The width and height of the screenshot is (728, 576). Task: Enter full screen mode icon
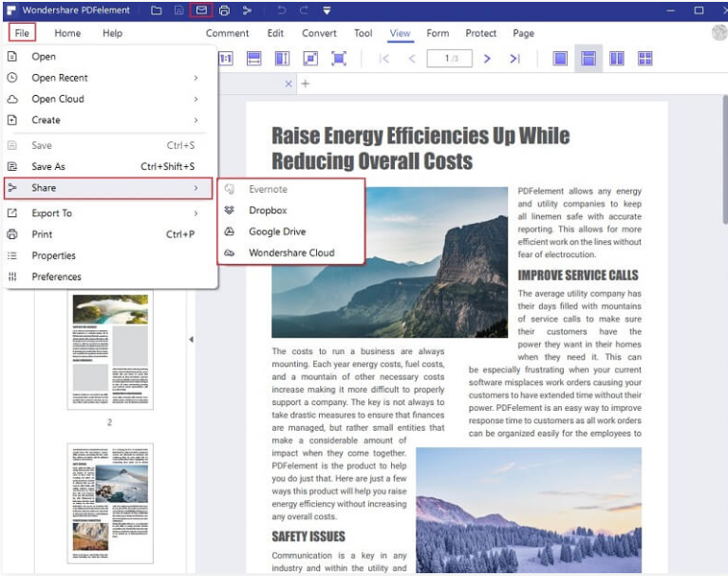tap(339, 59)
